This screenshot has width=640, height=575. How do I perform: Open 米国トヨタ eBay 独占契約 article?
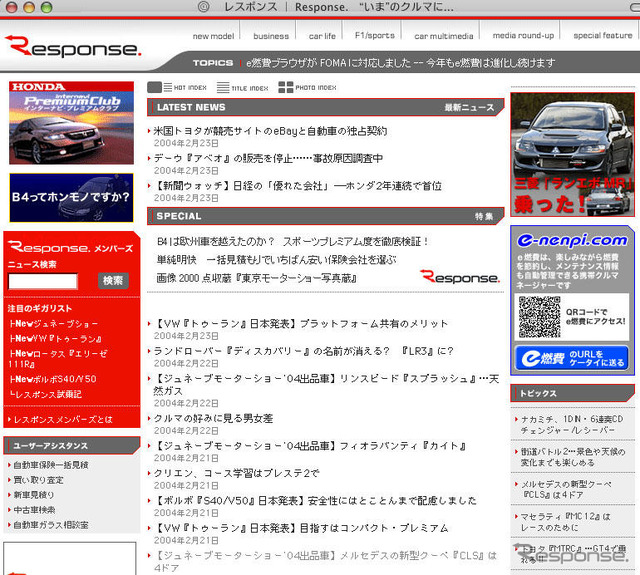pyautogui.click(x=270, y=131)
